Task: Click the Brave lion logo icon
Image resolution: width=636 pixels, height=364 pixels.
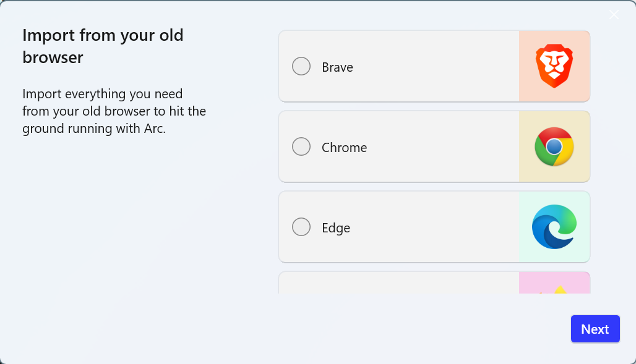Action: pyautogui.click(x=554, y=66)
